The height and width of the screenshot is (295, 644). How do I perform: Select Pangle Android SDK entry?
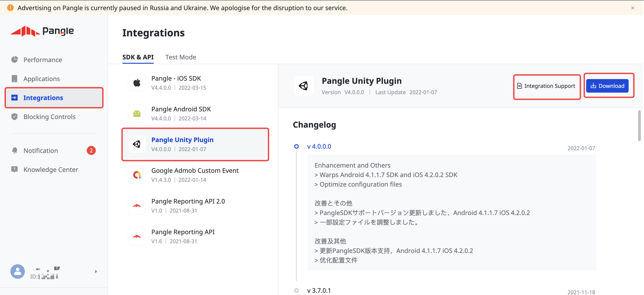point(195,113)
